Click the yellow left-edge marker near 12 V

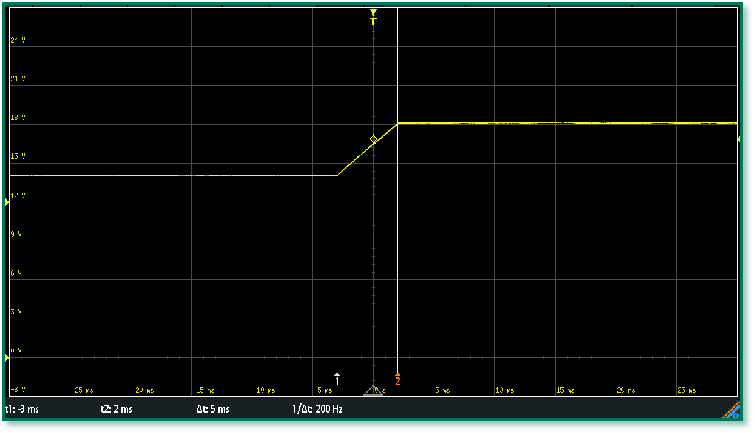8,203
